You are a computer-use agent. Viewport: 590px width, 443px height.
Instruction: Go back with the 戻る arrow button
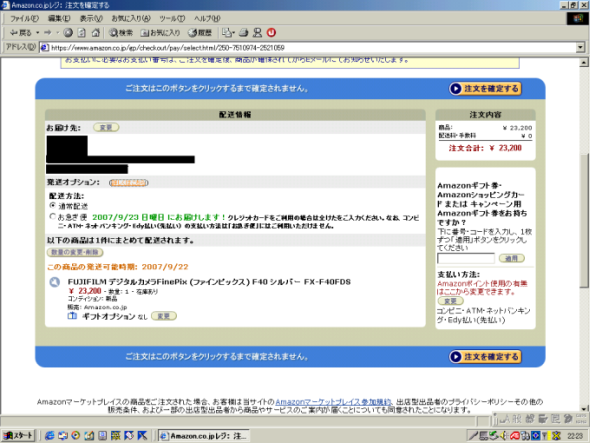(x=21, y=33)
